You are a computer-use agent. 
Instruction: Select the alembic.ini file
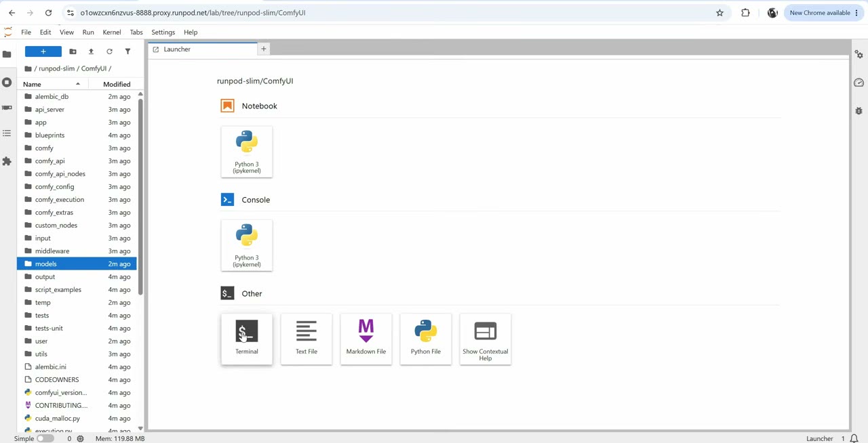point(77,366)
